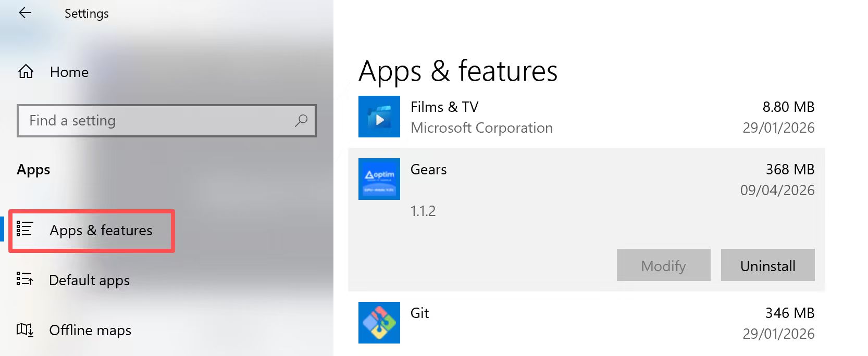The width and height of the screenshot is (868, 356).
Task: Go back with the arrow icon
Action: coord(25,13)
